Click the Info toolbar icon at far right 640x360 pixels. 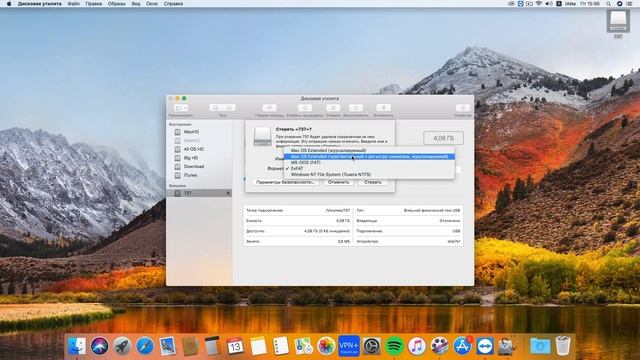click(463, 108)
